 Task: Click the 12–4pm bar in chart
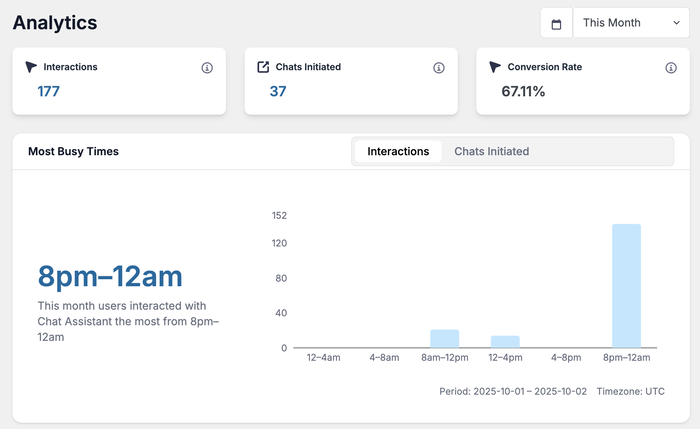pyautogui.click(x=505, y=342)
